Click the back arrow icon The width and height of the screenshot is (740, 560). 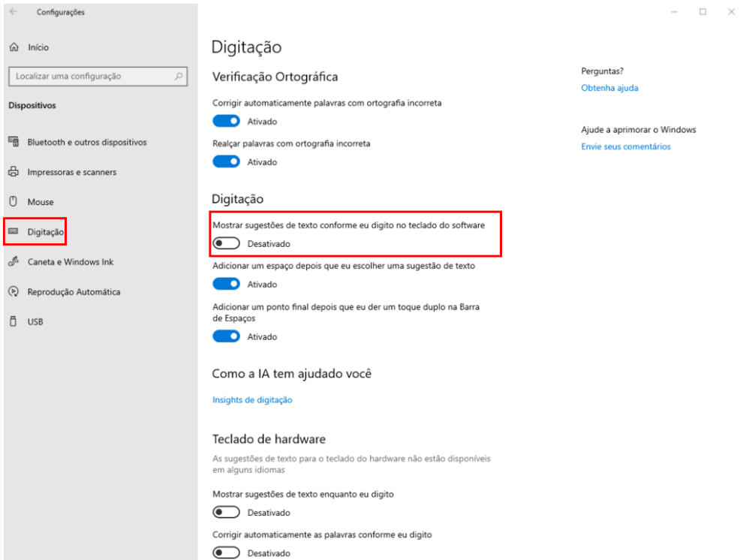click(14, 12)
